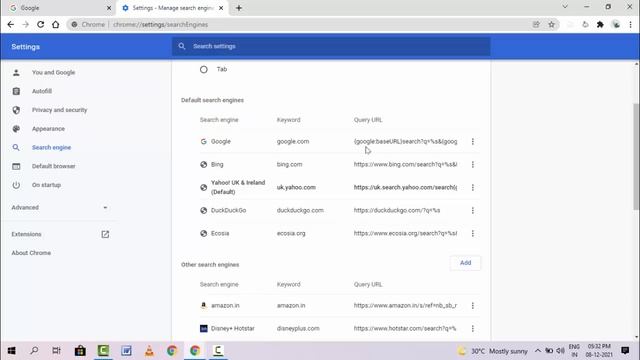The image size is (640, 360).
Task: Click the profile avatar icon
Action: 616,24
